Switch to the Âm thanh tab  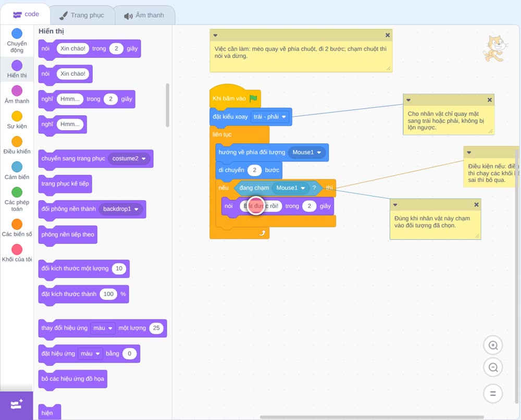coord(144,15)
